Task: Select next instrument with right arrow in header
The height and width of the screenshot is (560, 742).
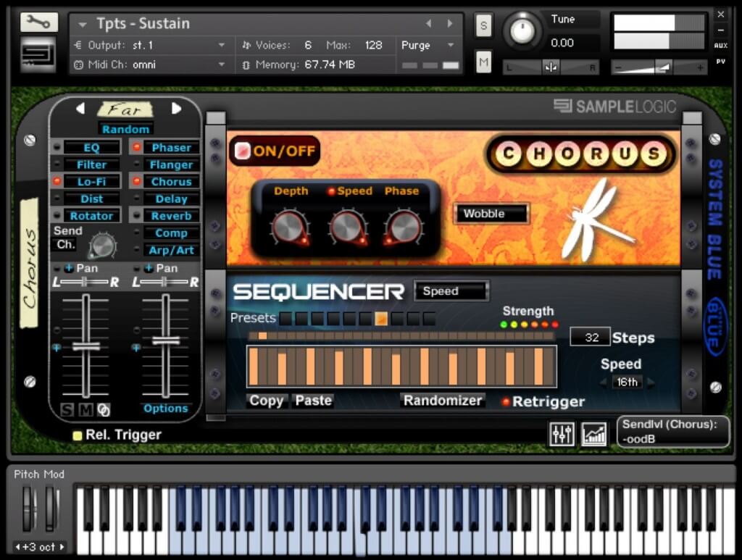Action: click(450, 23)
